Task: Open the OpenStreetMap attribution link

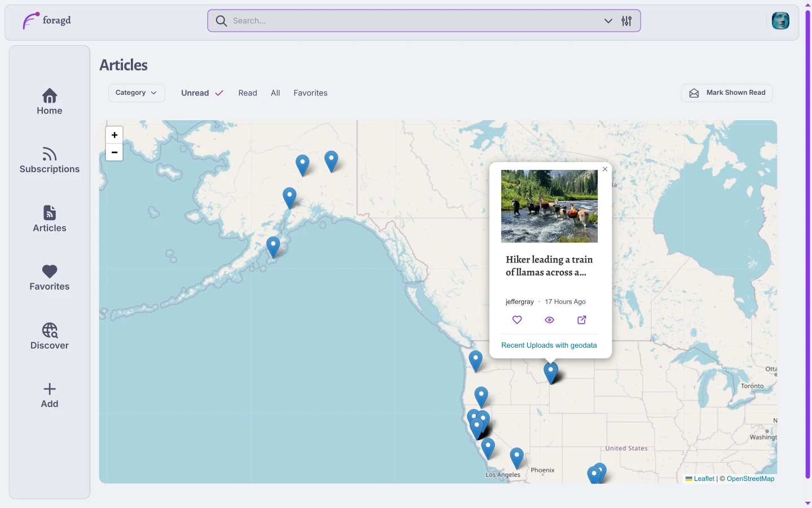Action: pos(751,479)
